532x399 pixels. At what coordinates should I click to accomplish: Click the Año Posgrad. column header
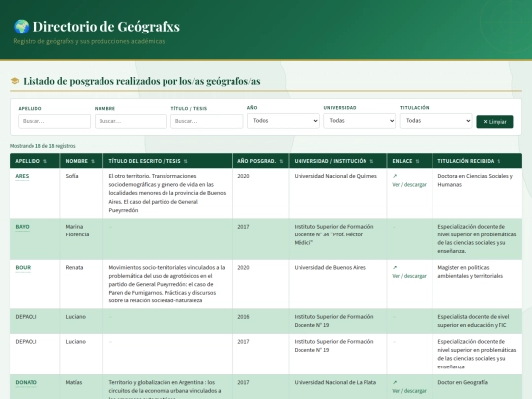[x=260, y=161]
